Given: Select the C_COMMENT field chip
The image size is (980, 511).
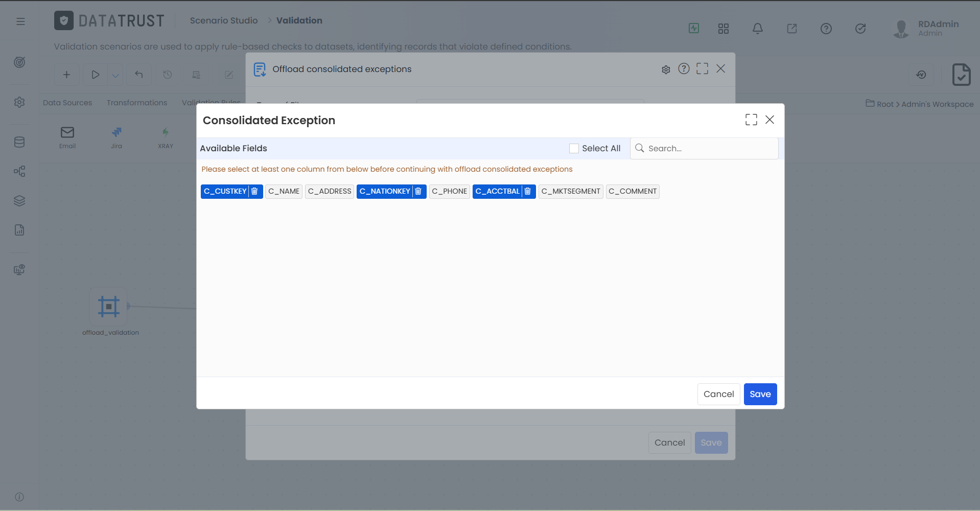Looking at the screenshot, I should (633, 191).
